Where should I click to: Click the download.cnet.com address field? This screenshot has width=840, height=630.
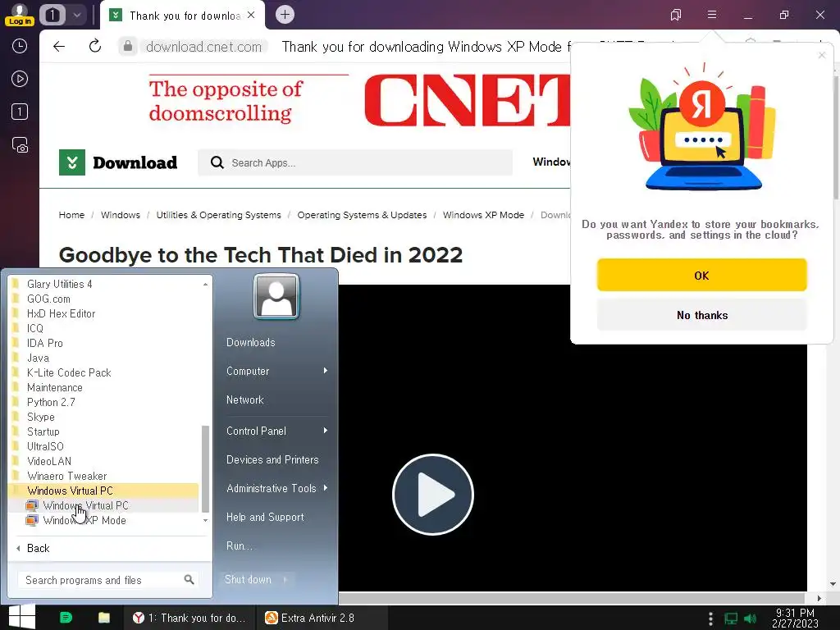pos(203,47)
